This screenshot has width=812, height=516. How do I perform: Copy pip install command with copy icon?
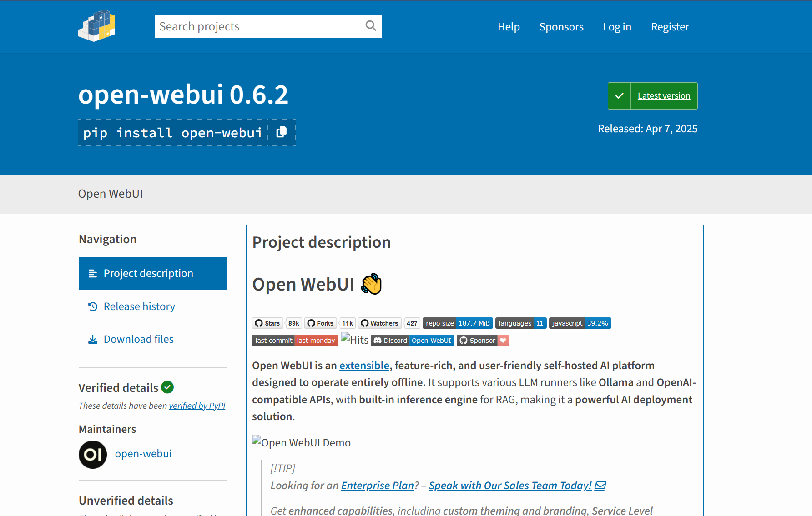click(282, 132)
